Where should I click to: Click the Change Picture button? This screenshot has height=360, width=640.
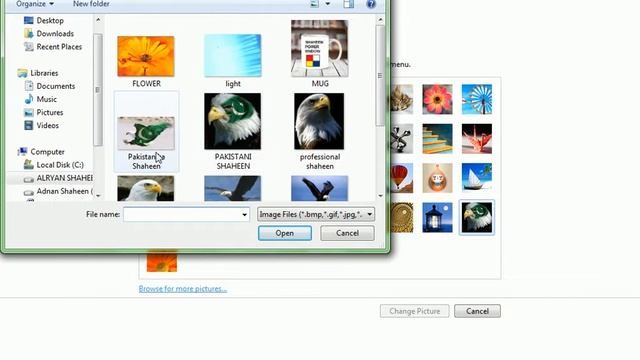point(414,311)
